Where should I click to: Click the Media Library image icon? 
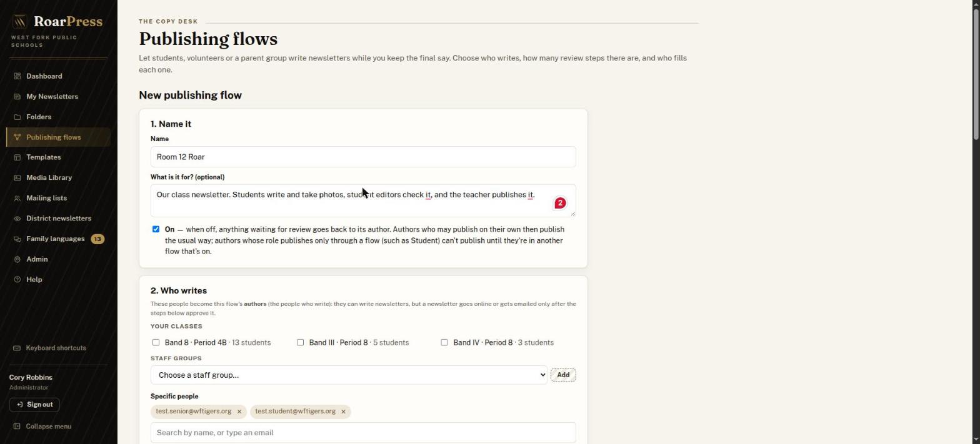coord(17,178)
